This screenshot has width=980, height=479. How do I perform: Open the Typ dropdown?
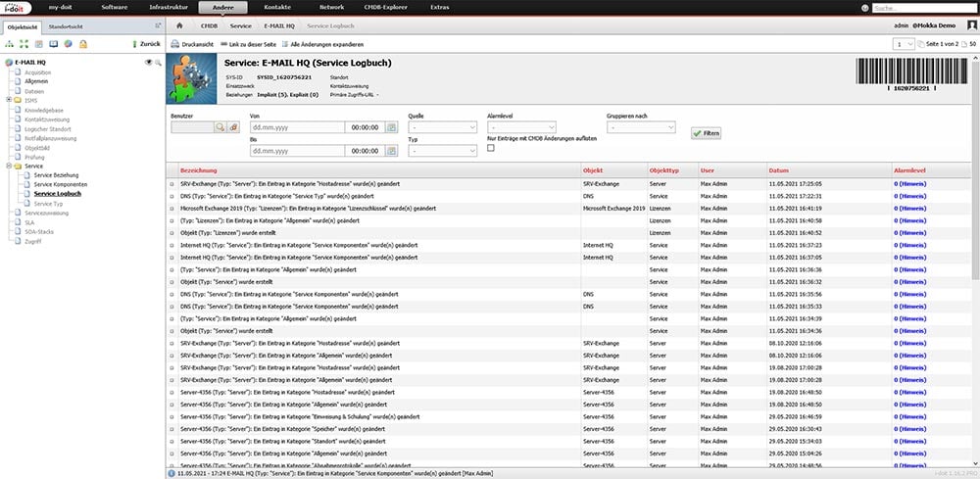coord(443,151)
